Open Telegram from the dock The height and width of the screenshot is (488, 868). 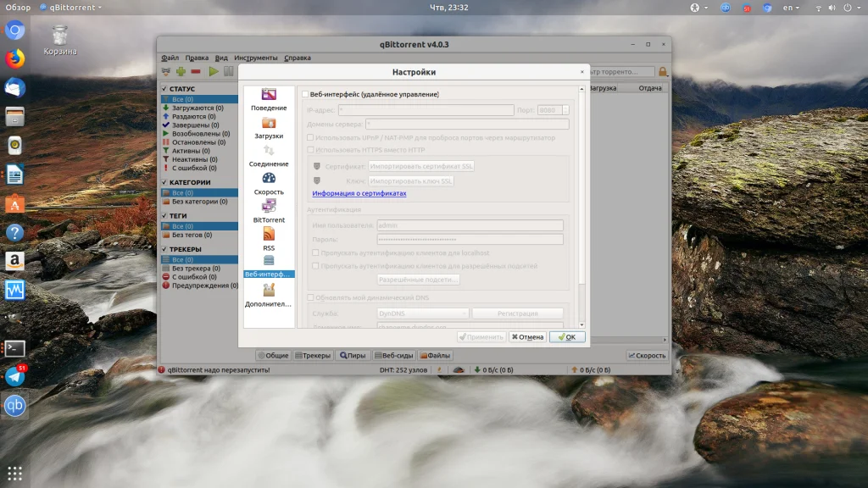15,376
